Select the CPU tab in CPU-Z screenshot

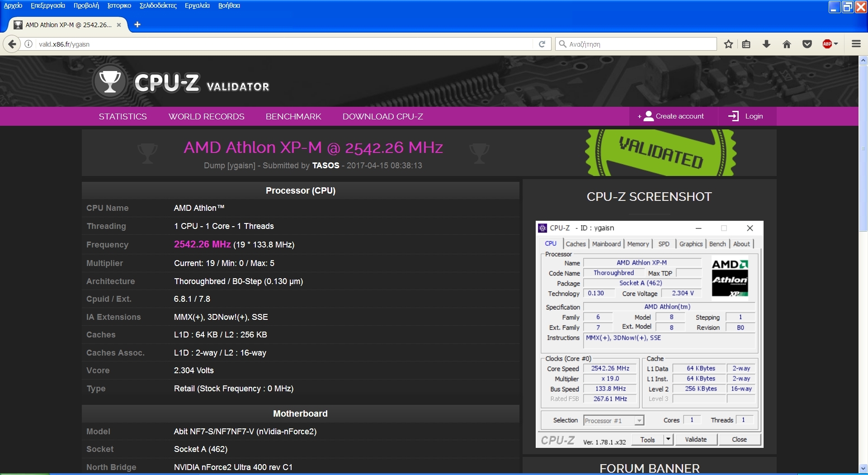tap(551, 243)
